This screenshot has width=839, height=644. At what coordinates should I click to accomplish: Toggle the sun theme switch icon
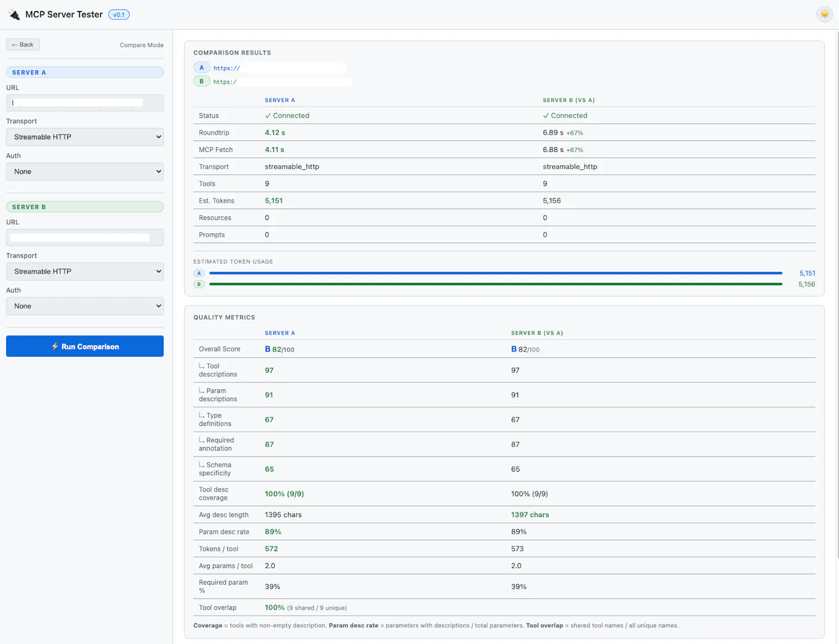(x=824, y=14)
